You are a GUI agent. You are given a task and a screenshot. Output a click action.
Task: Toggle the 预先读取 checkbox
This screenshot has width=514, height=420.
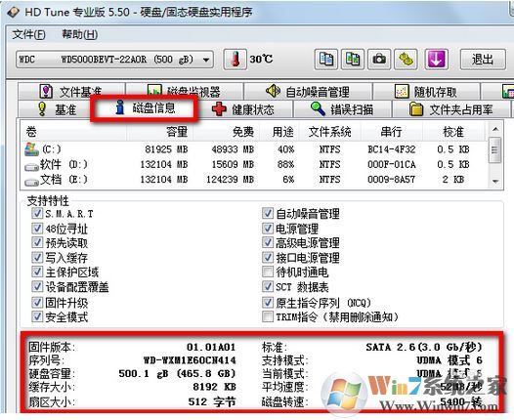point(37,242)
